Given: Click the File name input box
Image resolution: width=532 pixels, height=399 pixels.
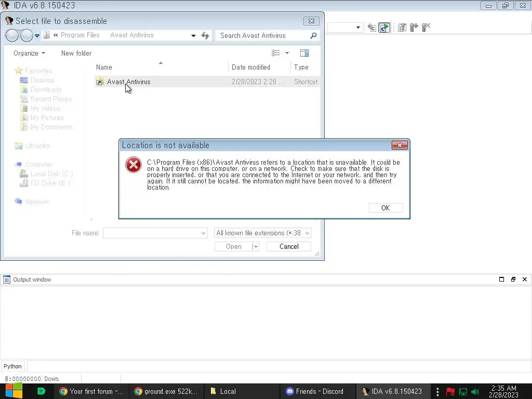Looking at the screenshot, I should 151,233.
